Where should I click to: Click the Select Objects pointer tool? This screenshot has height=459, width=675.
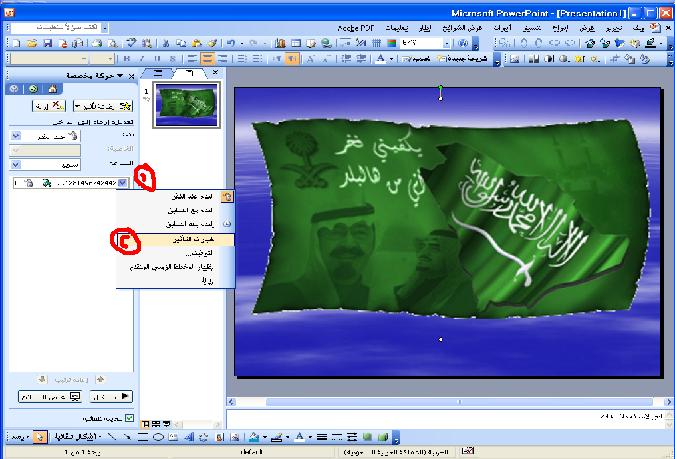[40, 437]
